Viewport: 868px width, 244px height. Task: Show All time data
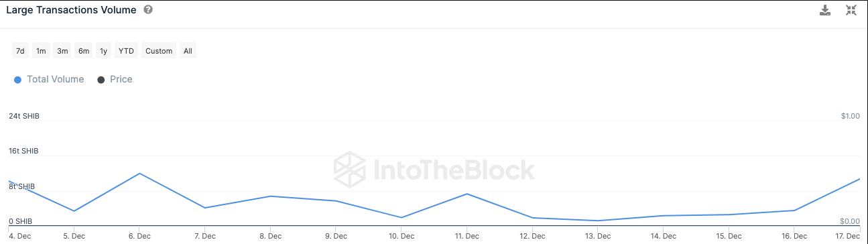188,51
